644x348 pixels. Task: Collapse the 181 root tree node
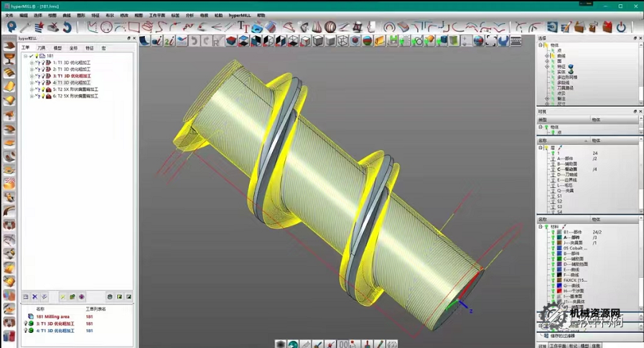pyautogui.click(x=25, y=55)
